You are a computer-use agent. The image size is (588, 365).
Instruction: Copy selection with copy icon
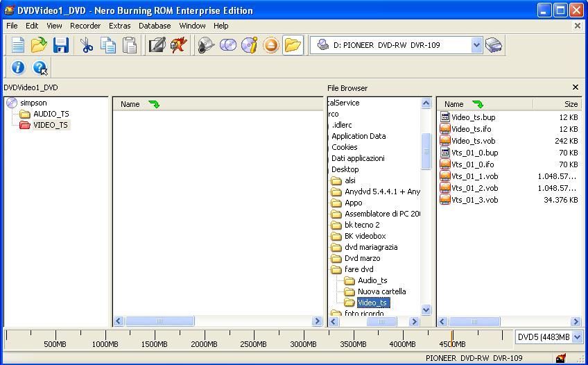pyautogui.click(x=108, y=45)
